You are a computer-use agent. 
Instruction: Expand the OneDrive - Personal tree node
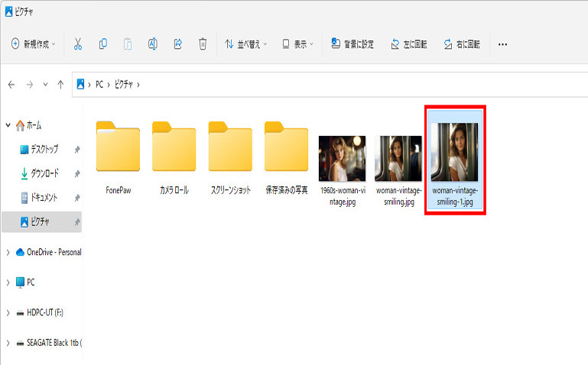(8, 252)
